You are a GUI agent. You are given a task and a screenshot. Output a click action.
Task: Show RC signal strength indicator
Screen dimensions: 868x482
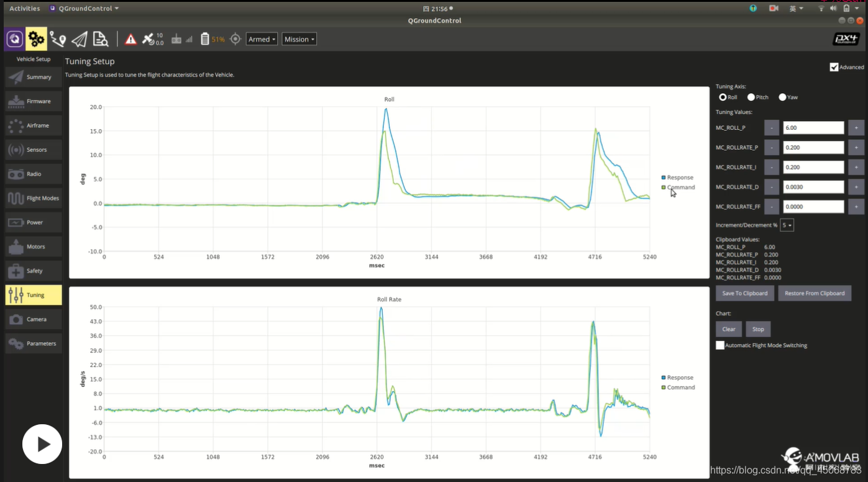tap(182, 39)
